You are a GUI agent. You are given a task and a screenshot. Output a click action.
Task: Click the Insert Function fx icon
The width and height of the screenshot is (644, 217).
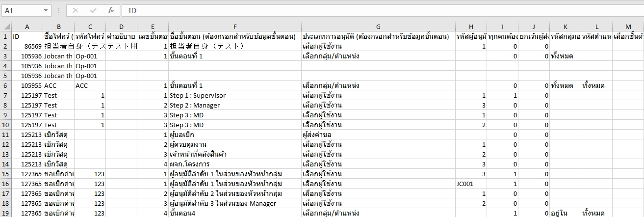111,10
